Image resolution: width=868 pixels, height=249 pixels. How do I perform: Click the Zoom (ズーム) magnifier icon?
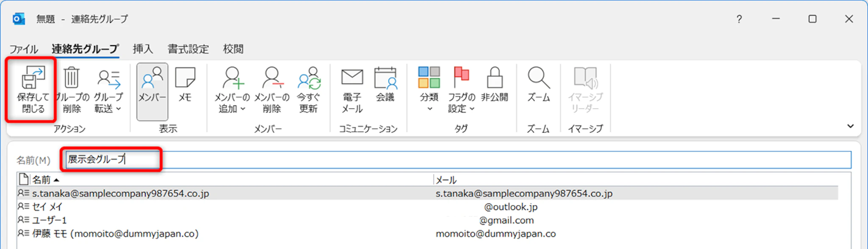tap(538, 78)
